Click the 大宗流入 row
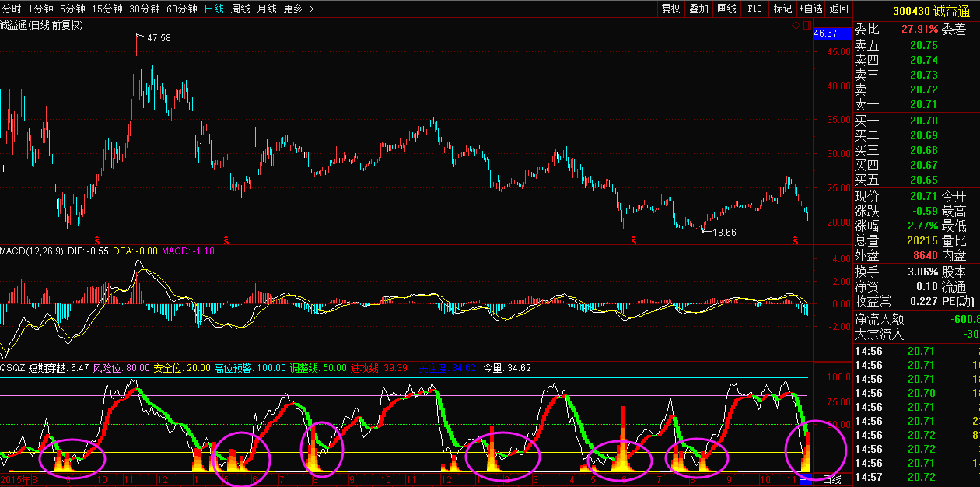This screenshot has width=980, height=487. coord(917,334)
